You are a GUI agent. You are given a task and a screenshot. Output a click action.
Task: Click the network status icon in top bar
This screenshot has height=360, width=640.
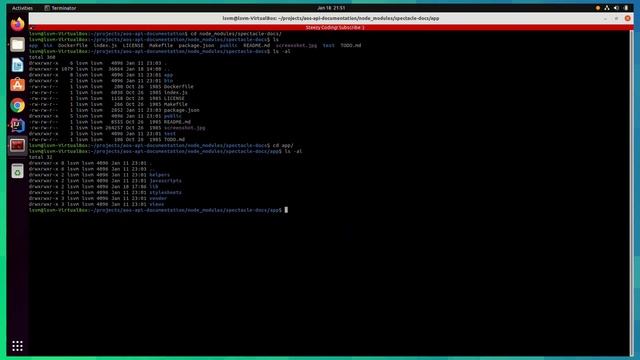pyautogui.click(x=607, y=8)
